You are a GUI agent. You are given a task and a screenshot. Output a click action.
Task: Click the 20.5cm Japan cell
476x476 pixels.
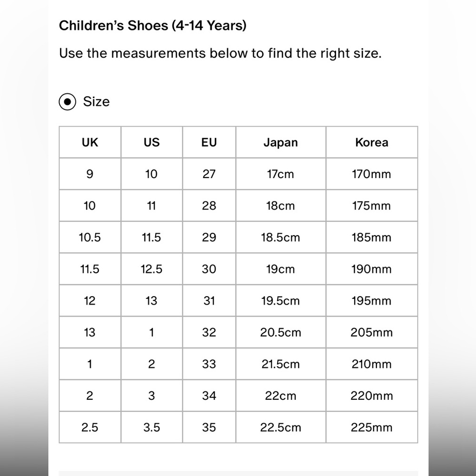[280, 332]
